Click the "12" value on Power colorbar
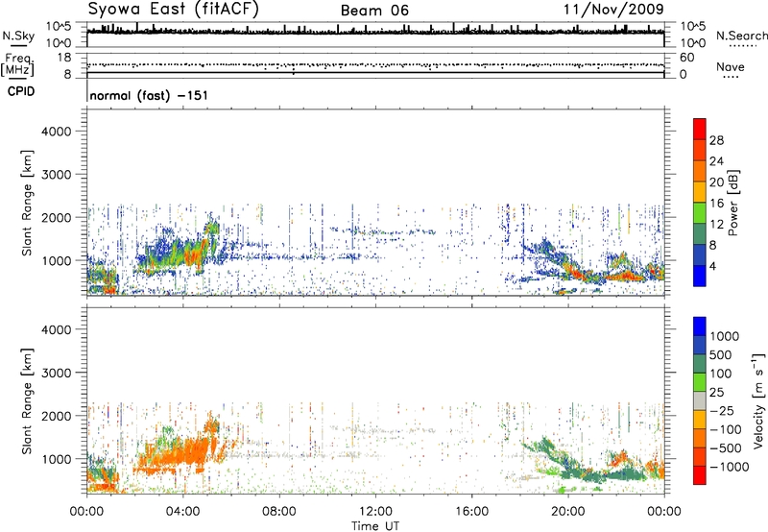 click(x=716, y=225)
